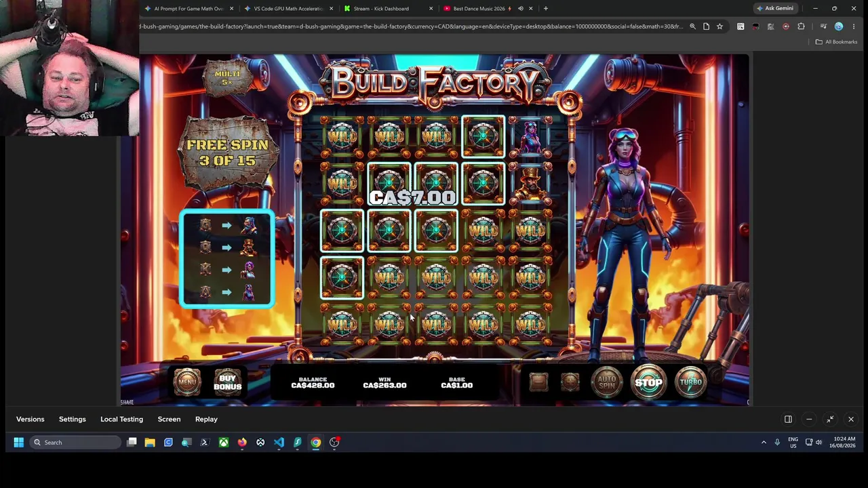This screenshot has height=488, width=868.
Task: Click the taskbar Search box
Action: (x=76, y=443)
